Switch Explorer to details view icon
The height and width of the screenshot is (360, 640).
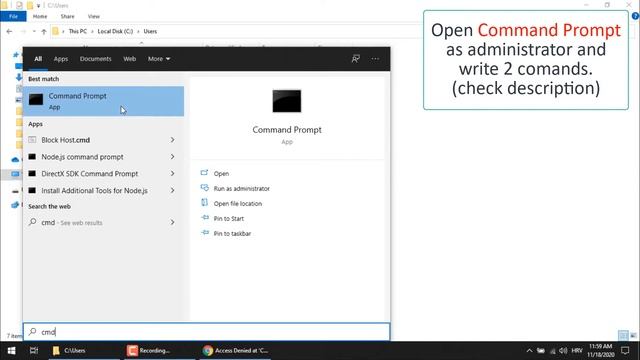[x=623, y=336]
